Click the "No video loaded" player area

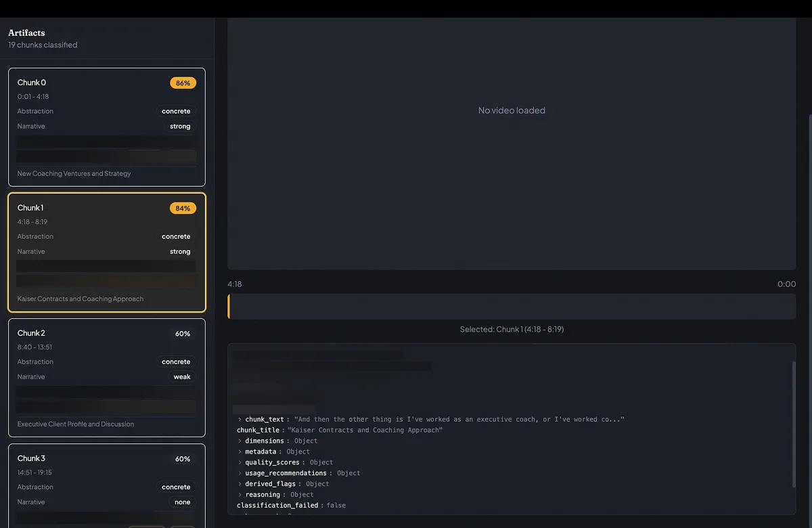click(512, 144)
